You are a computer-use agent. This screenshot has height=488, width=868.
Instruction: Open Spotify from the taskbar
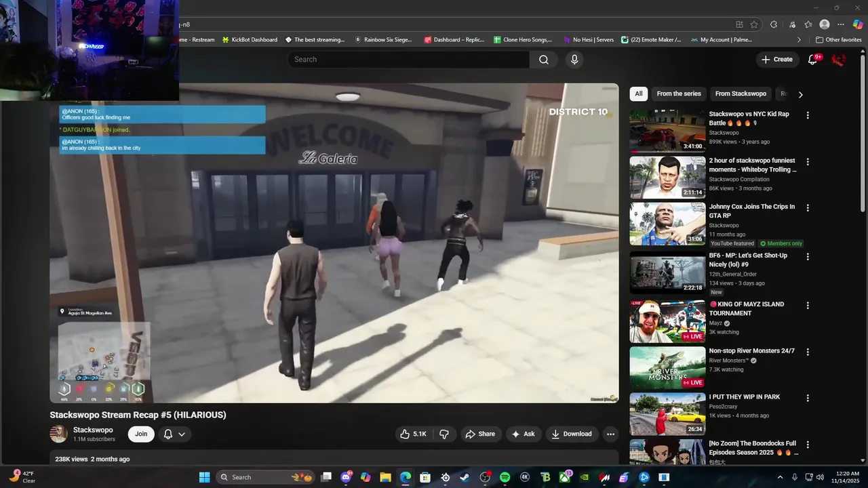[505, 477]
